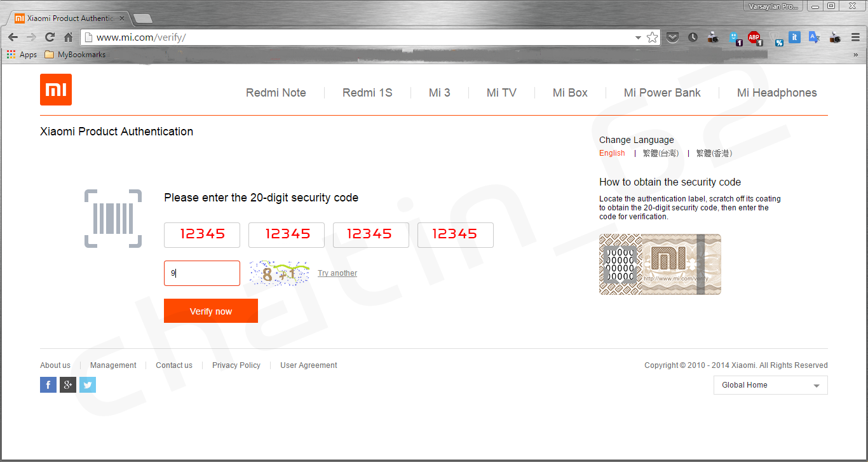Viewport: 868px width, 462px height.
Task: Open the Google Translate extension icon
Action: [814, 37]
